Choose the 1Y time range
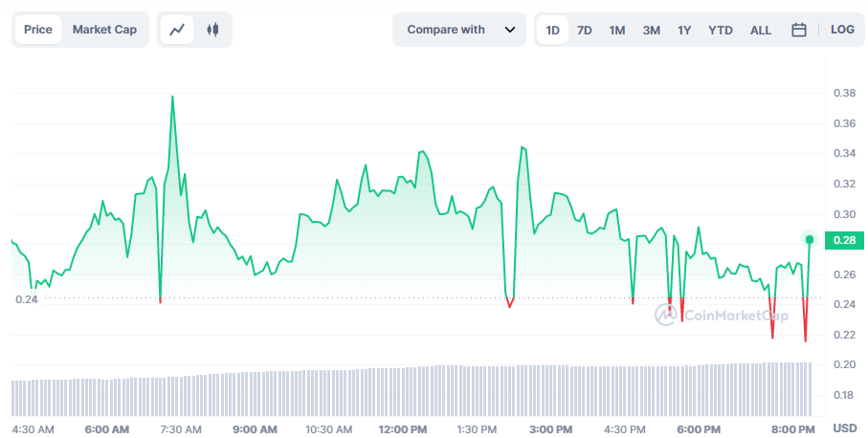 click(x=685, y=30)
